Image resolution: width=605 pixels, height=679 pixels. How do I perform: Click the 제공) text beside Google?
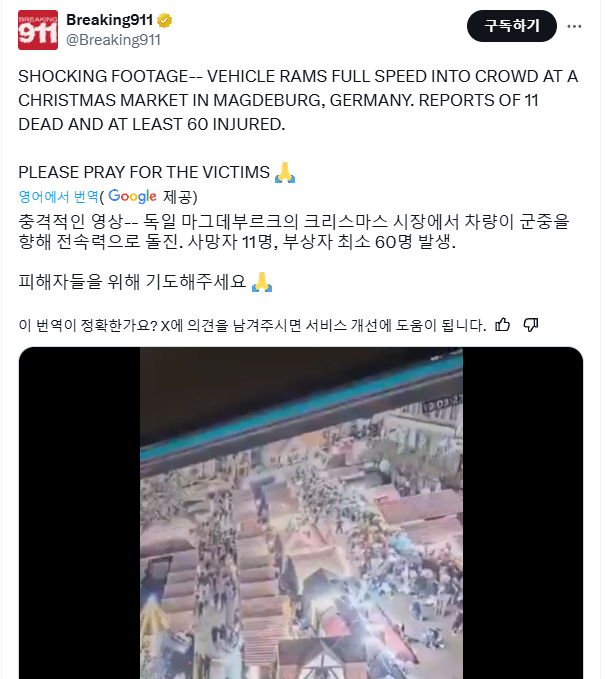(x=180, y=197)
